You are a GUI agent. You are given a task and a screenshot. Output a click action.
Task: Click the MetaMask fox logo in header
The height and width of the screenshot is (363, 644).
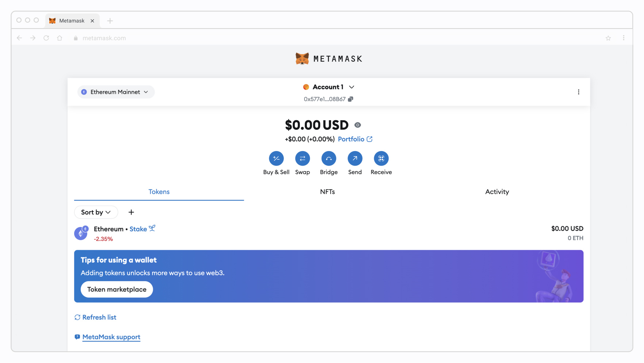tap(302, 58)
